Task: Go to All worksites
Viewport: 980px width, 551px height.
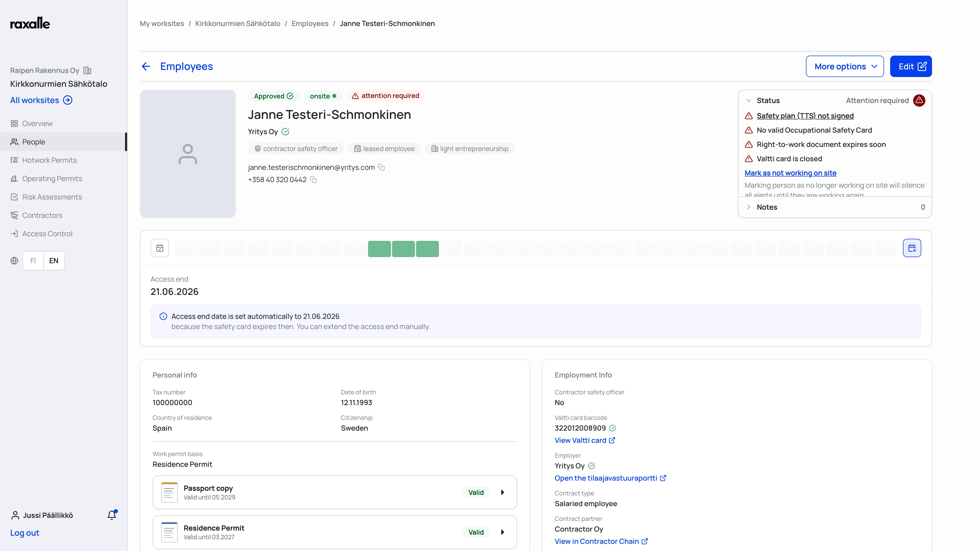Action: 41,100
